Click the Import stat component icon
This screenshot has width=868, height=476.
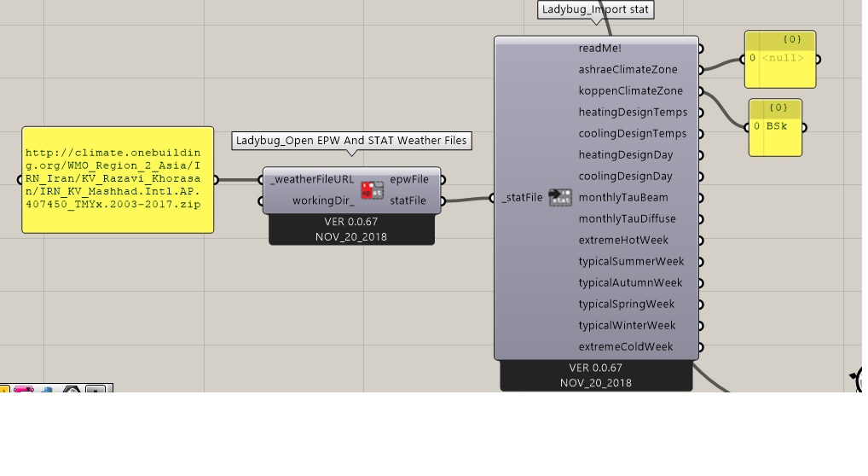(559, 197)
